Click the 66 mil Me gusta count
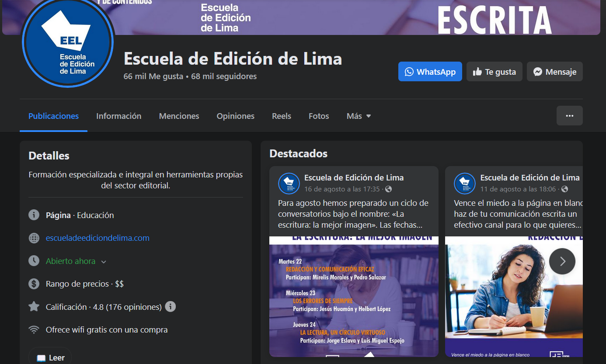Viewport: 606px width, 364px height. (x=153, y=76)
